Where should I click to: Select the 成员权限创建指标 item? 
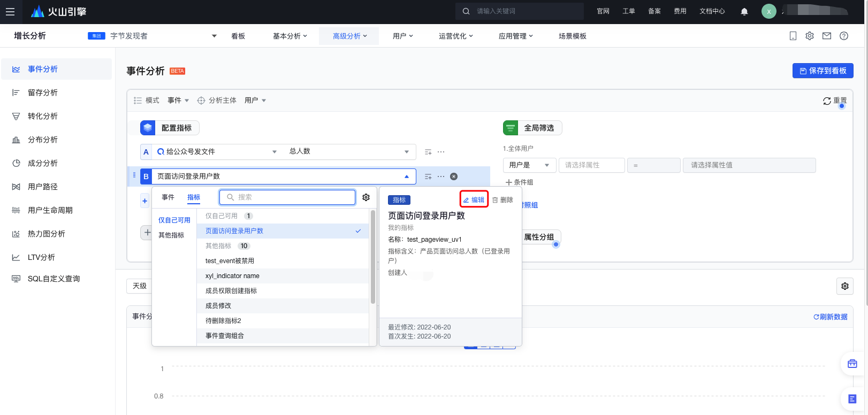tap(283, 291)
